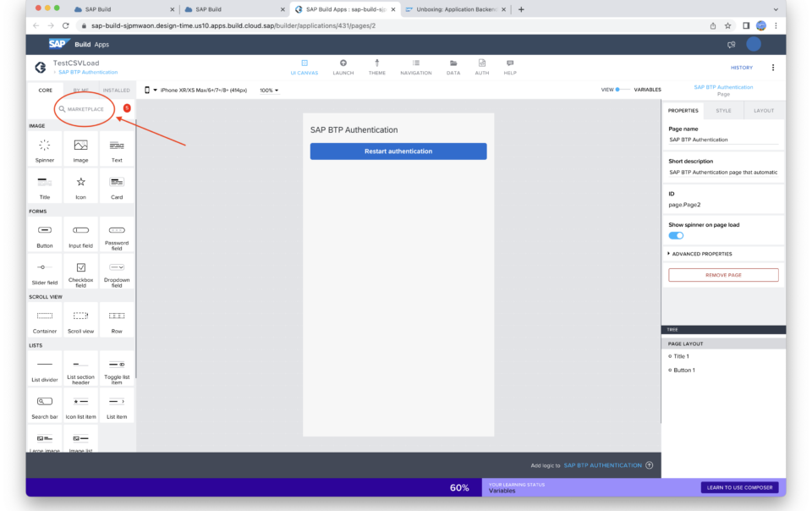This screenshot has width=812, height=511.
Task: Select the Icon component
Action: click(81, 186)
